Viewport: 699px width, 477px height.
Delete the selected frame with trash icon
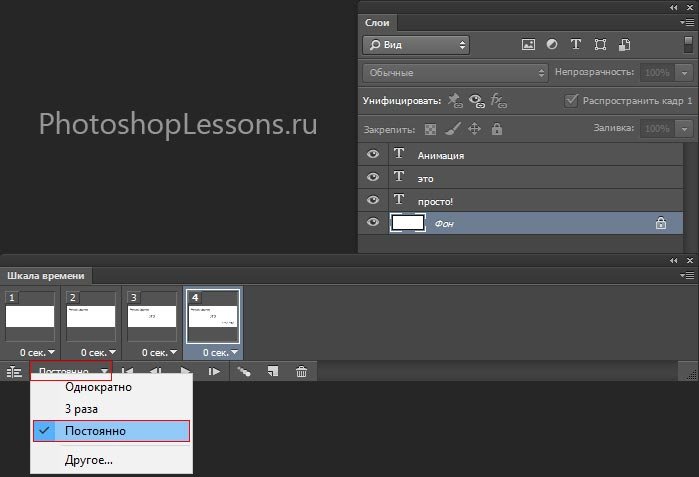pyautogui.click(x=301, y=372)
